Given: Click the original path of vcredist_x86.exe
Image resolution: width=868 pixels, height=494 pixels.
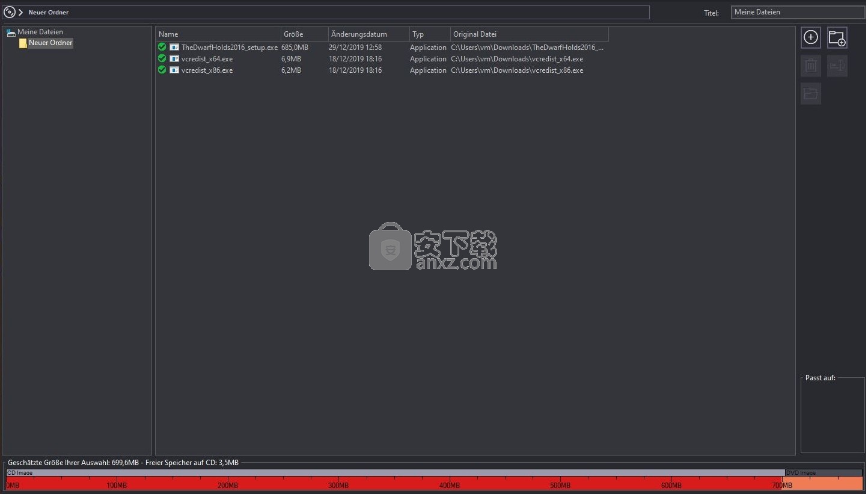Looking at the screenshot, I should point(517,70).
